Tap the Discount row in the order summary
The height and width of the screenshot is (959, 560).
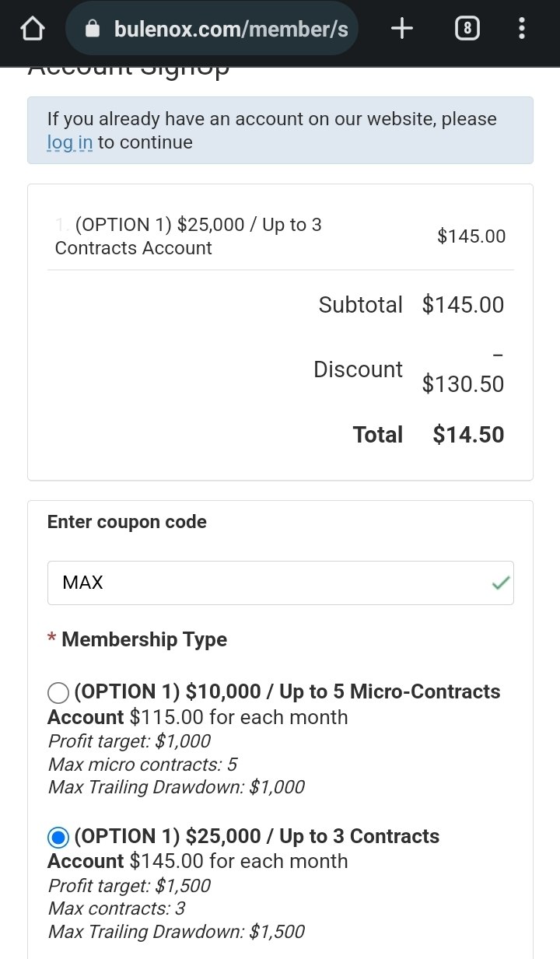click(x=359, y=369)
